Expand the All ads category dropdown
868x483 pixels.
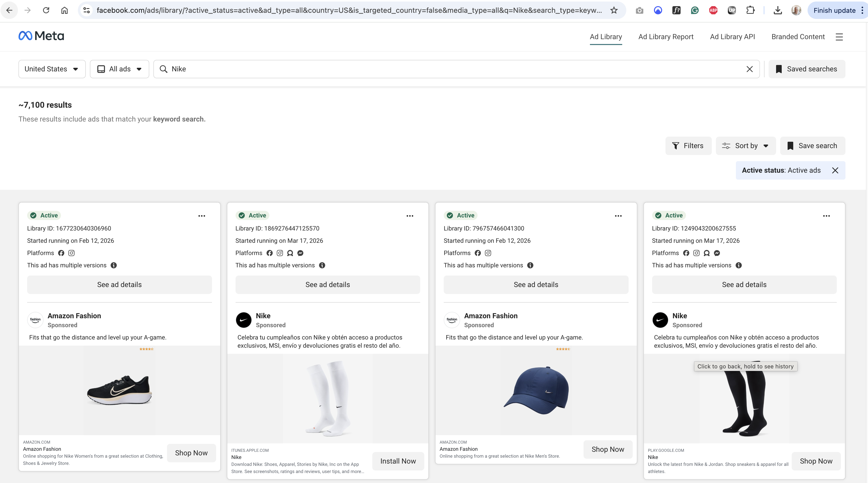click(120, 69)
